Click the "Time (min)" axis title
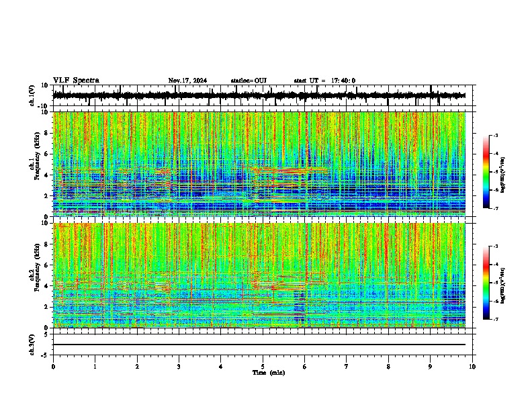 pos(269,373)
